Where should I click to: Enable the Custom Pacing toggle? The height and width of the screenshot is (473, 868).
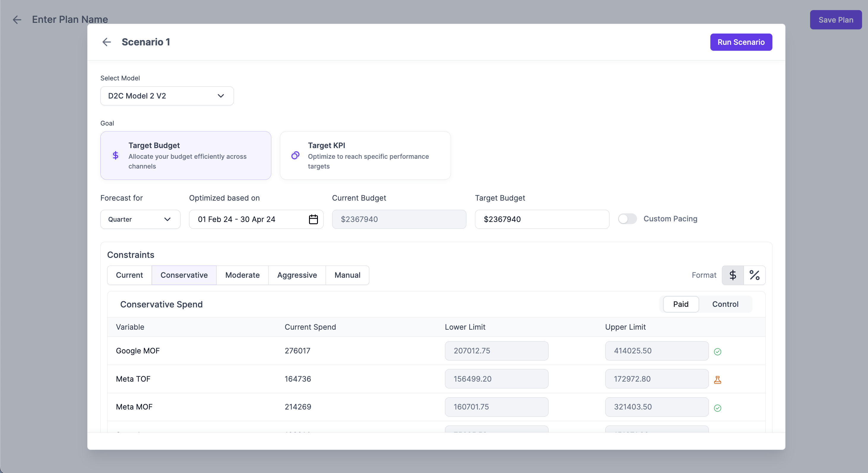tap(627, 219)
